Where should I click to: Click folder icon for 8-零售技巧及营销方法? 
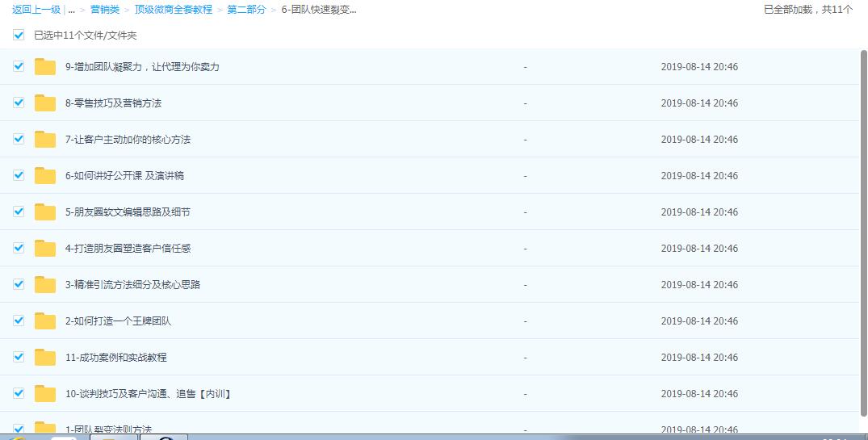pos(45,103)
